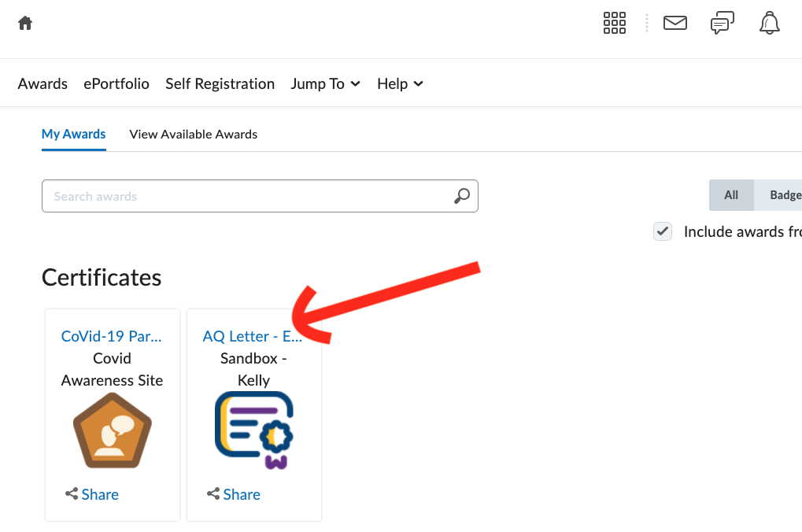Switch to View Available Awards tab
The image size is (802, 532).
194,134
